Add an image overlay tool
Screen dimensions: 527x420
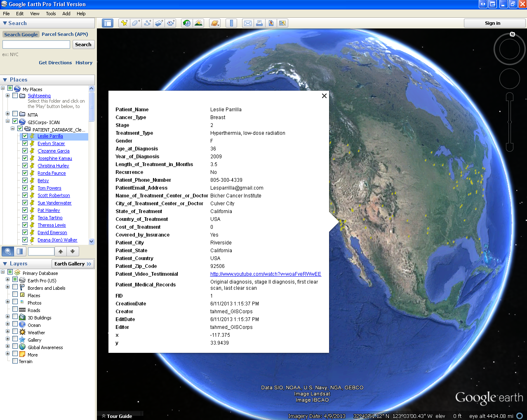click(x=159, y=23)
